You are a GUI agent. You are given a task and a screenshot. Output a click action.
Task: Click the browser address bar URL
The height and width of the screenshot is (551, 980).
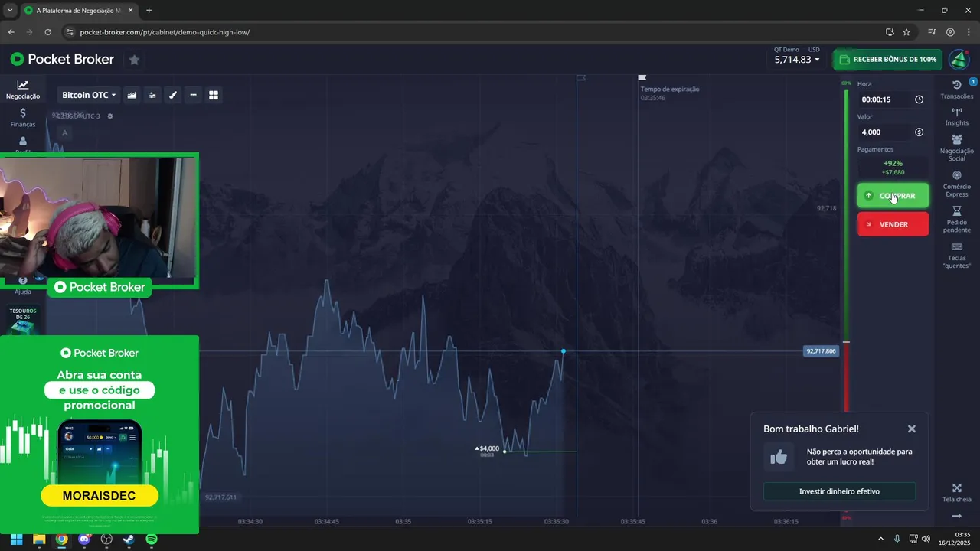(x=165, y=32)
